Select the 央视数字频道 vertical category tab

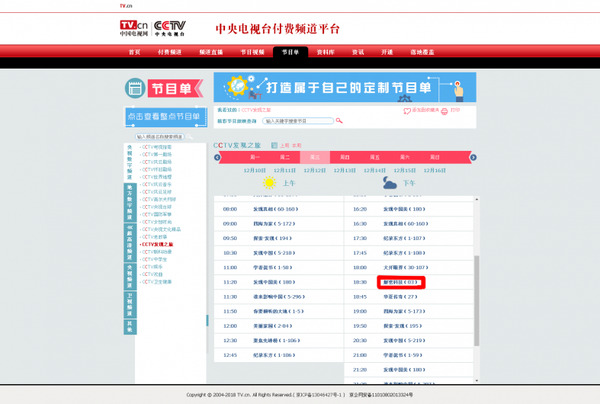point(129,162)
